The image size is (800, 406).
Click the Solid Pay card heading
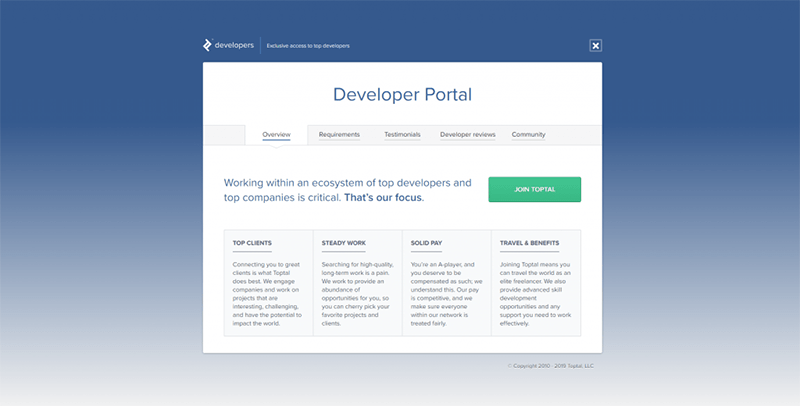(427, 243)
